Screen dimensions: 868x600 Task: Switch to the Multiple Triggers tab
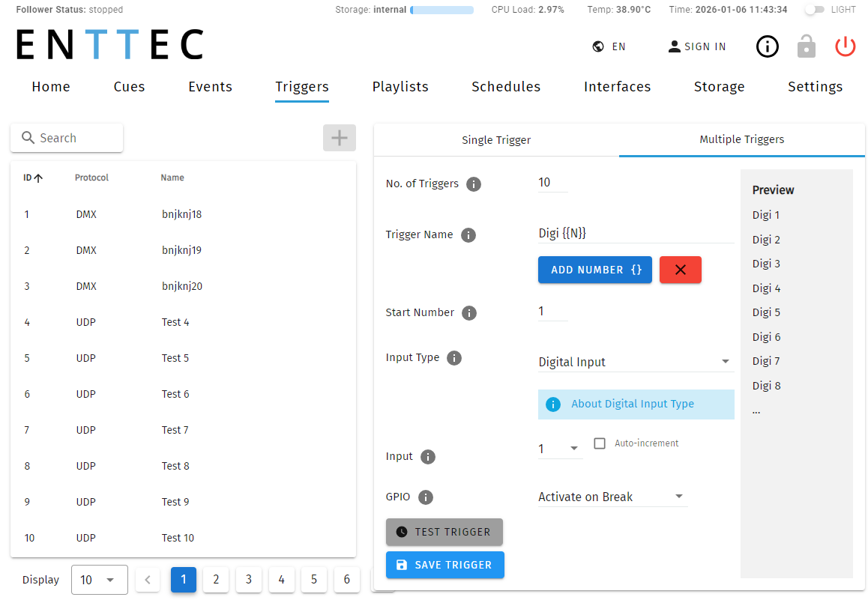coord(742,140)
